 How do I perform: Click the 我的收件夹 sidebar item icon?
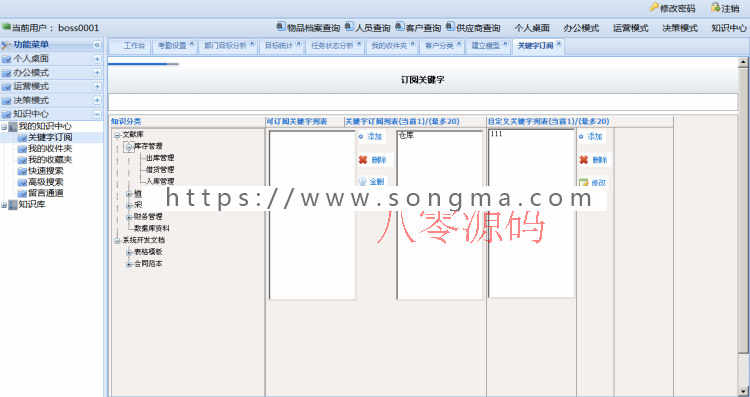pyautogui.click(x=22, y=149)
